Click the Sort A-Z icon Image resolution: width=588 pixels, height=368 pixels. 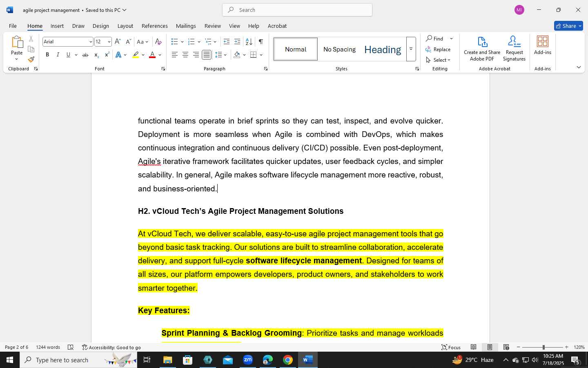[249, 42]
